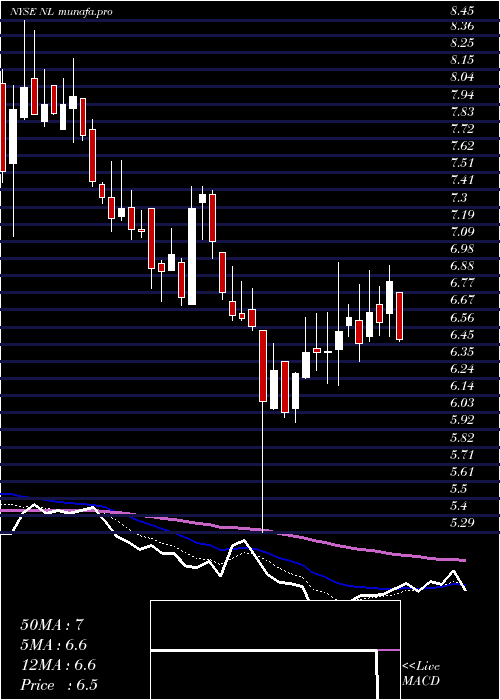Screen dimensions: 500x700
Task: Click the red candle with the long wick to 5.29
Action: 262,366
